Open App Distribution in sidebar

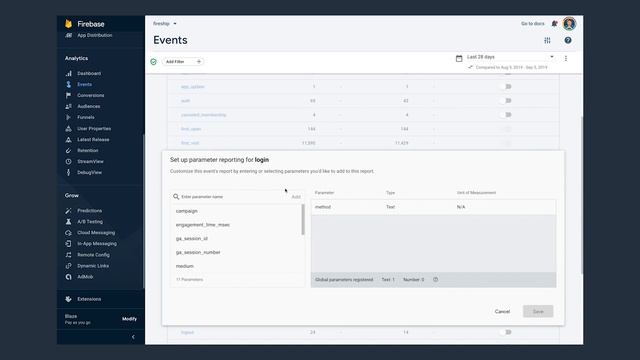click(x=95, y=36)
